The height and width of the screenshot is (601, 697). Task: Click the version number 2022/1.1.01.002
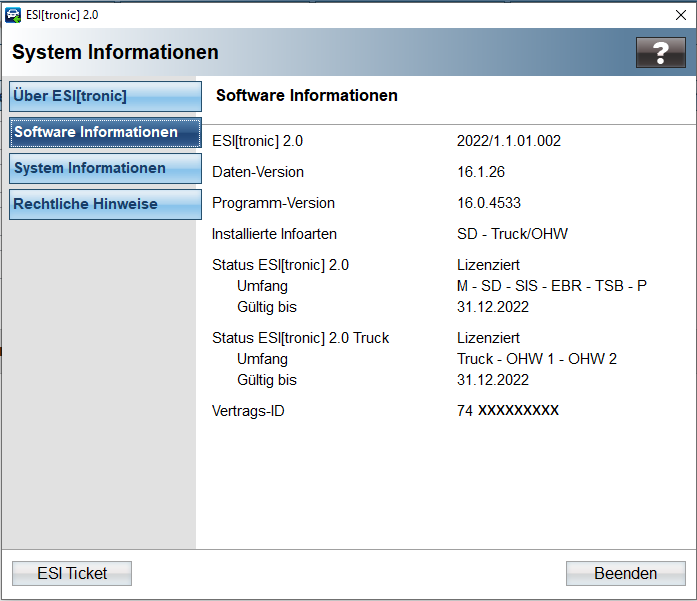[509, 141]
